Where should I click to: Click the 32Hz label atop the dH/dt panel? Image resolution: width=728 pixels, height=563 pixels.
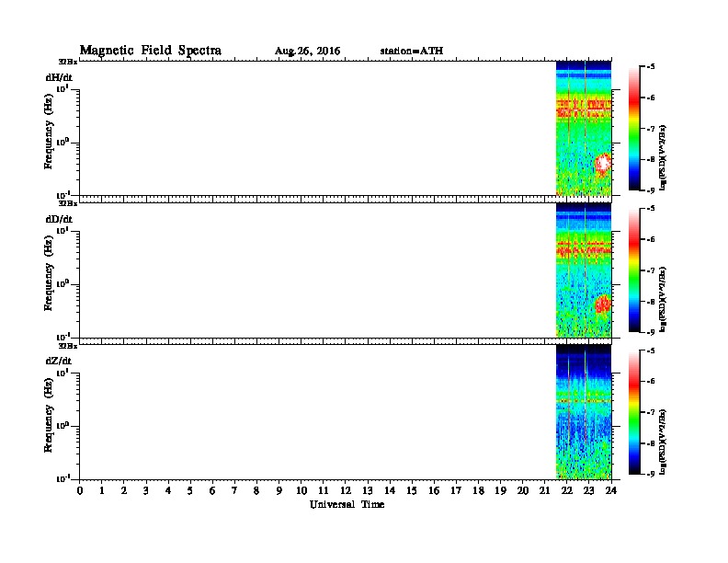(x=68, y=62)
